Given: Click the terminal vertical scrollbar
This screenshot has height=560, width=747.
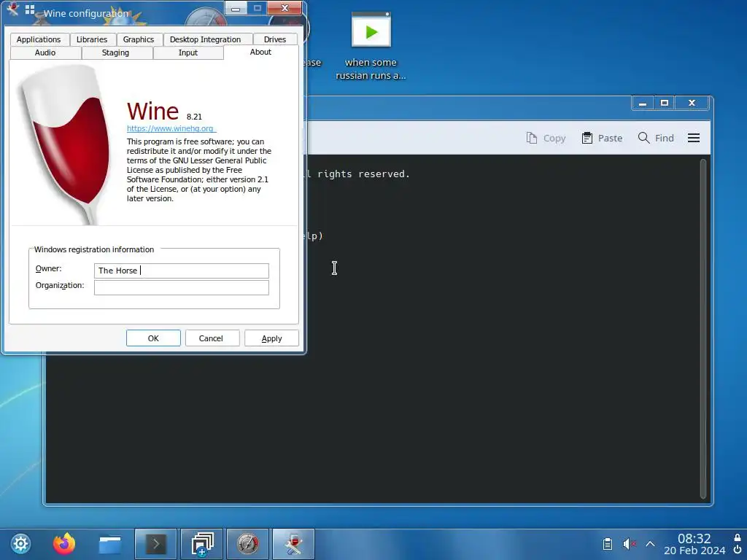Looking at the screenshot, I should click(x=703, y=329).
